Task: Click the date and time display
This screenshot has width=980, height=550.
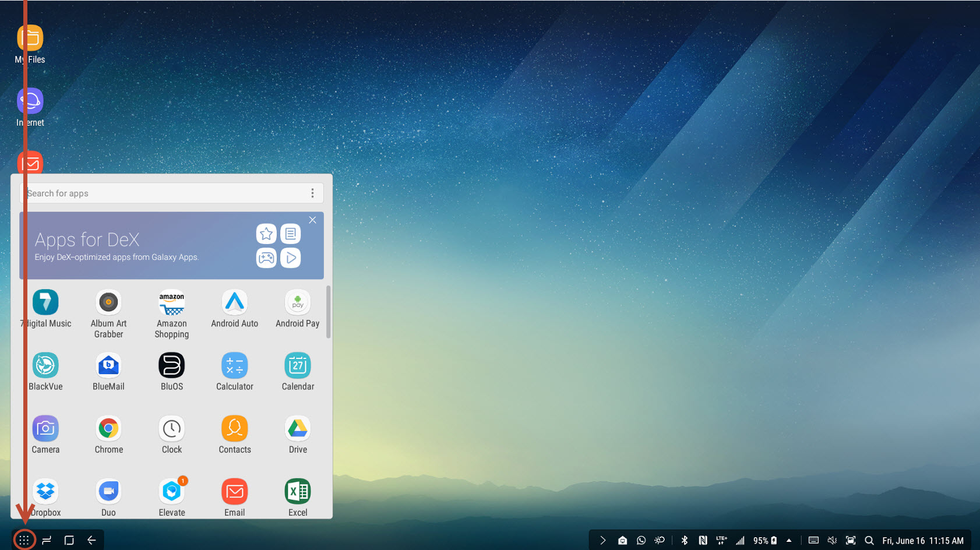Action: pyautogui.click(x=923, y=541)
